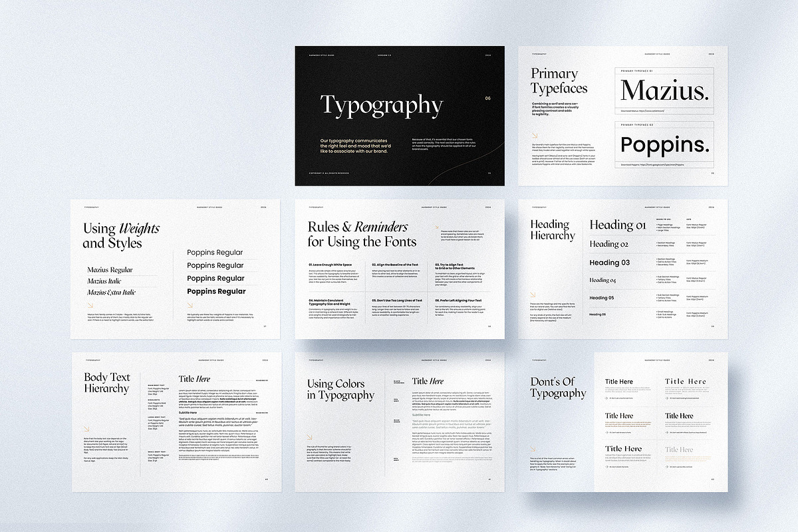Select Mazius Extra Italic in the styles list

coord(112,293)
